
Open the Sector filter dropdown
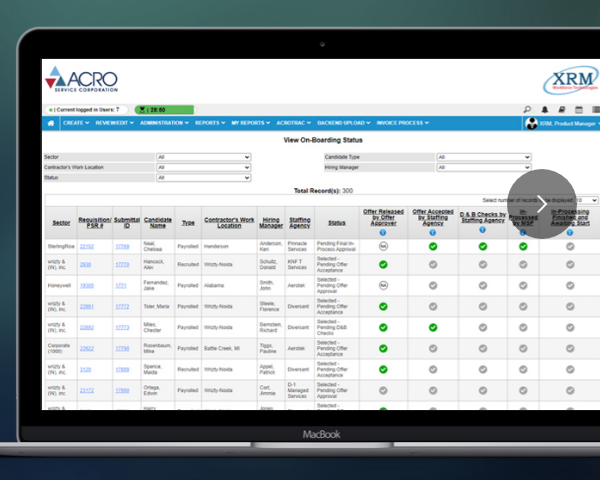pos(203,157)
